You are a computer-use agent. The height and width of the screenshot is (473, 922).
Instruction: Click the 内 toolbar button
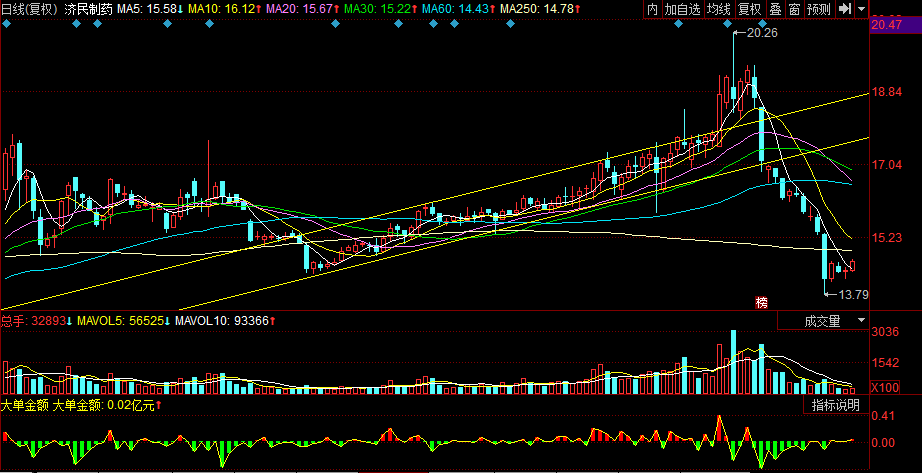[x=653, y=9]
